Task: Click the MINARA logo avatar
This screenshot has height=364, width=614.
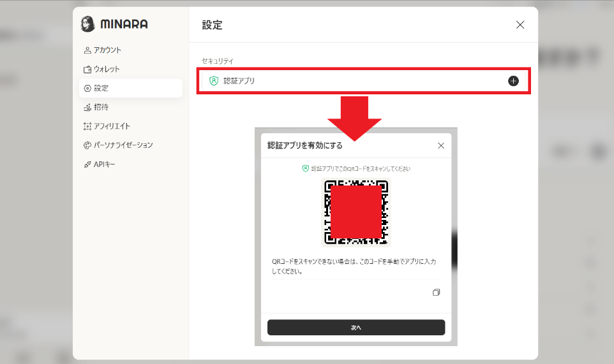Action: [x=87, y=24]
